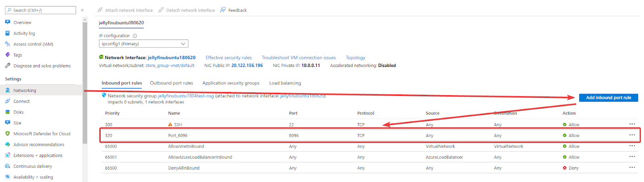Select the DenyAllInBound rule name
The width and height of the screenshot is (644, 182).
(184, 168)
